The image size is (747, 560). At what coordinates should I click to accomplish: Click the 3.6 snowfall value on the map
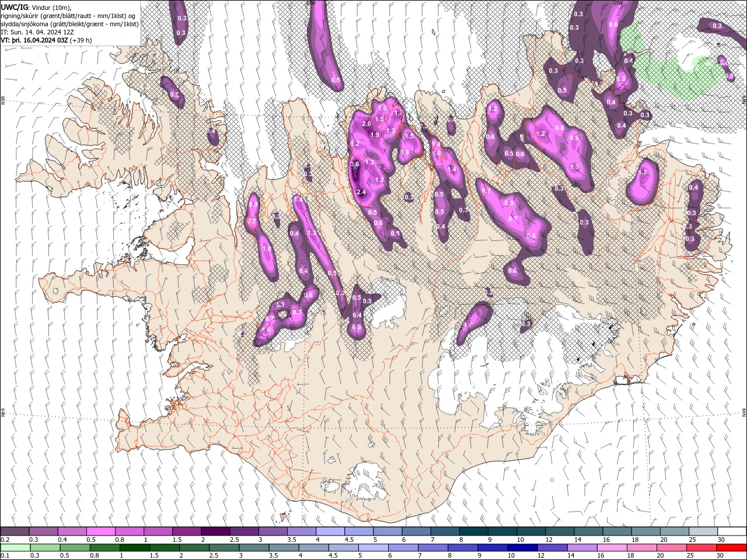click(355, 164)
